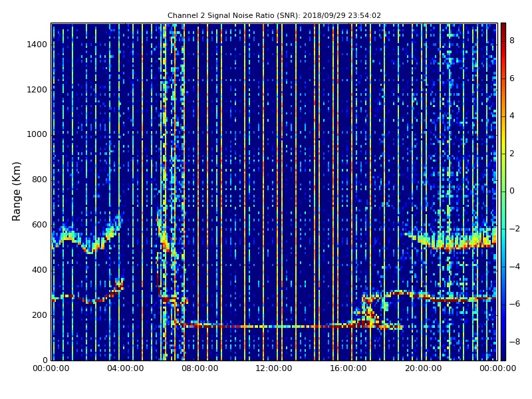Image resolution: width=532 pixels, height=399 pixels.
Task: Click the 1200 range tick label
Action: coord(37,90)
